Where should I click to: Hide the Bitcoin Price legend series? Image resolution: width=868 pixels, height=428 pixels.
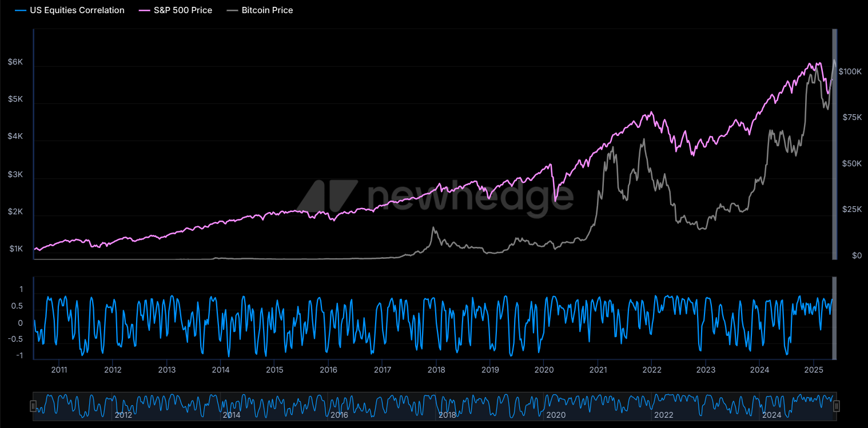click(x=259, y=10)
